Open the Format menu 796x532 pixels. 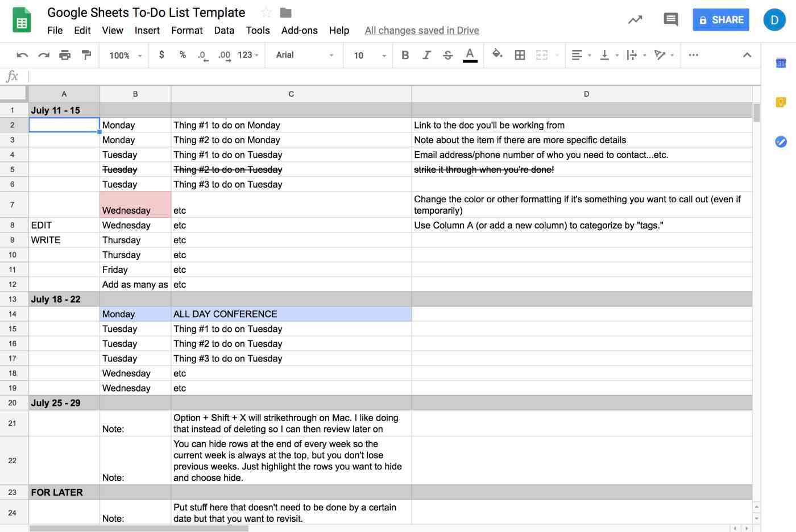(187, 30)
